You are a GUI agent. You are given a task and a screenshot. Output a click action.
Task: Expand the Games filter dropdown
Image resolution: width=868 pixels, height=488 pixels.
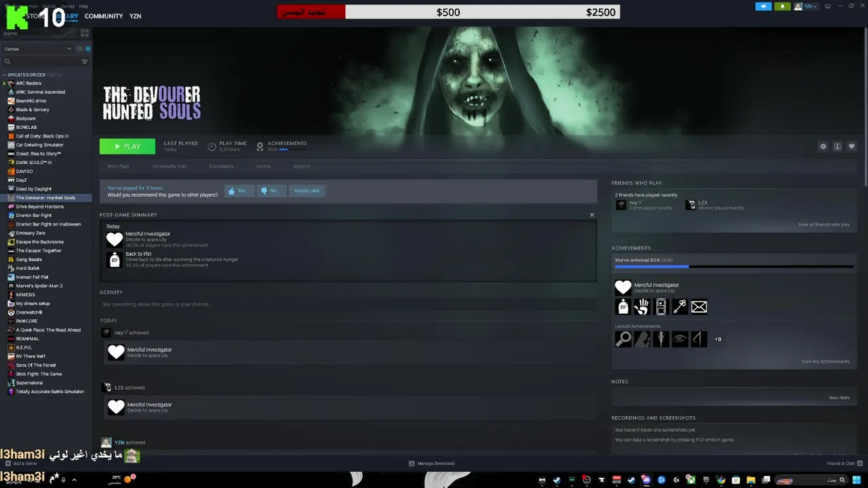pyautogui.click(x=37, y=49)
